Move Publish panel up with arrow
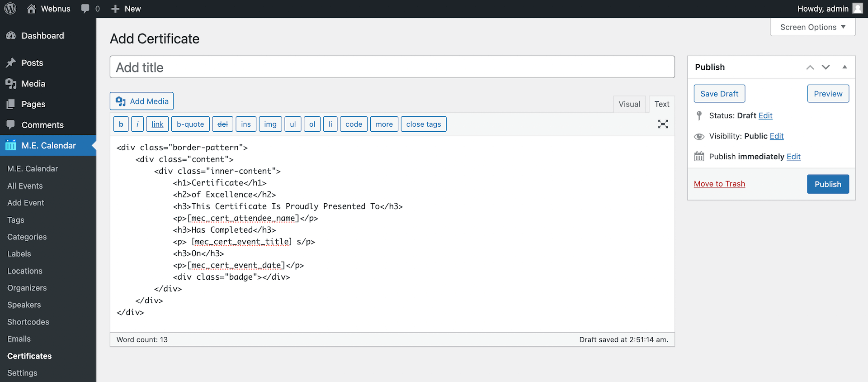The image size is (868, 382). coord(810,67)
